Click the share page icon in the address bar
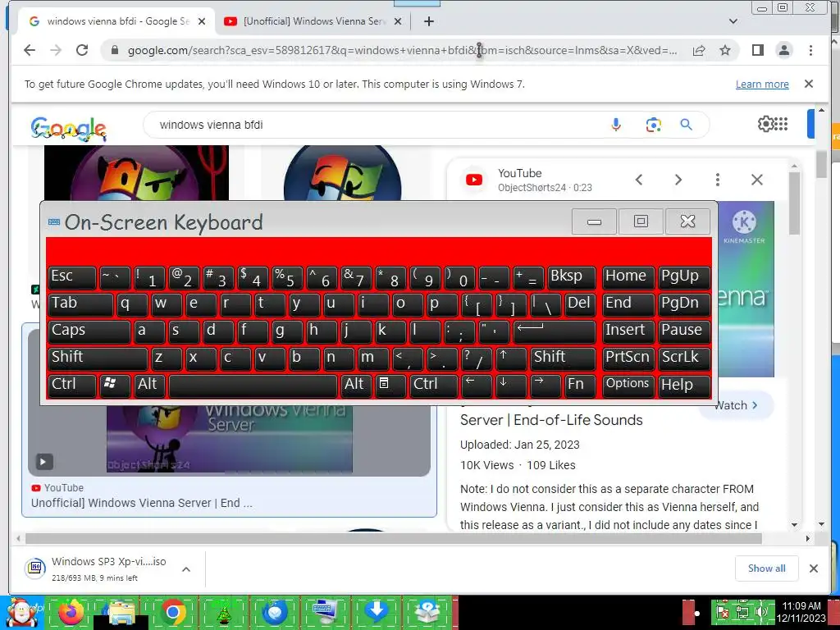Screen dimensions: 840x630 coord(699,50)
